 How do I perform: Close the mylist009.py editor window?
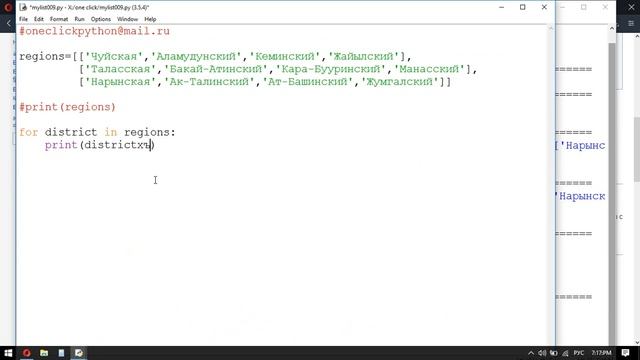point(544,7)
